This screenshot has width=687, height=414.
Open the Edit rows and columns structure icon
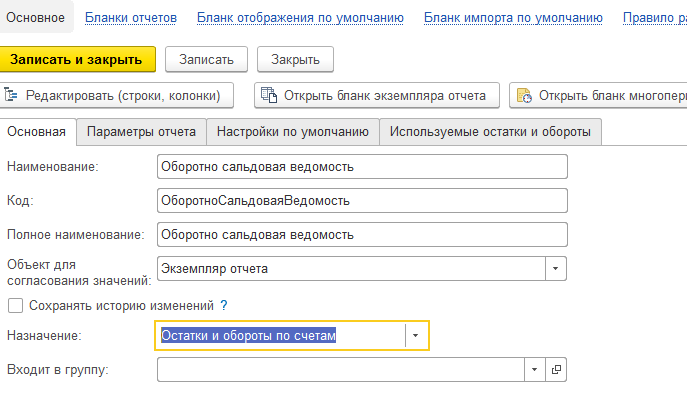[11, 95]
